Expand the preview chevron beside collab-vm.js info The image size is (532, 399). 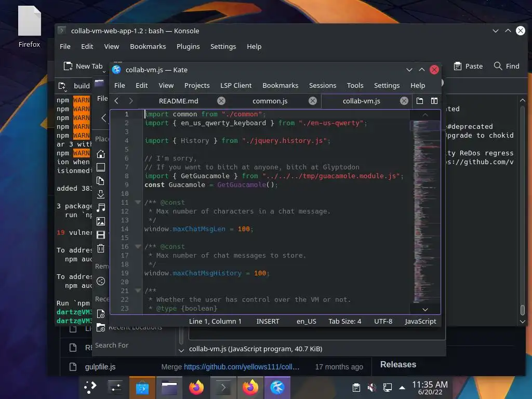[x=181, y=350]
